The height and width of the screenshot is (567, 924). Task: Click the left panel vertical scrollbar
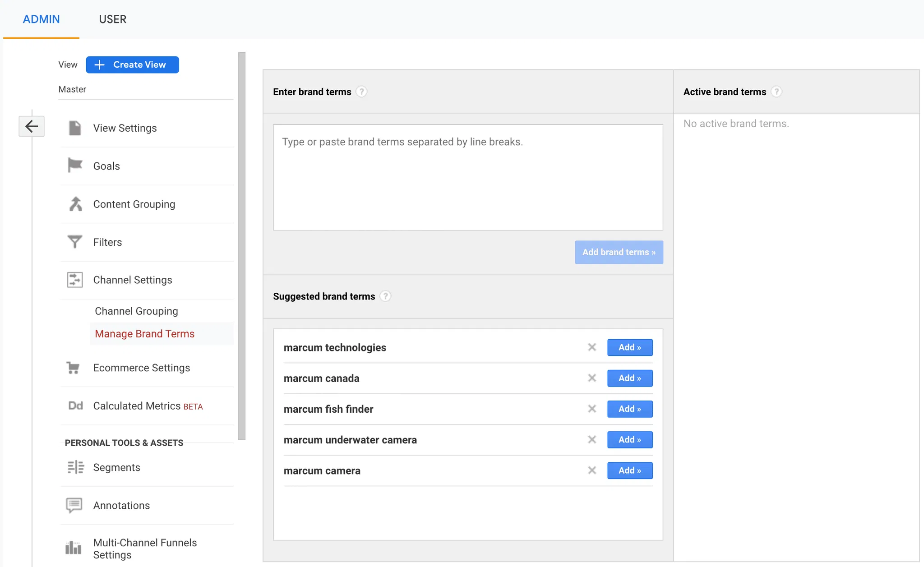tap(242, 246)
